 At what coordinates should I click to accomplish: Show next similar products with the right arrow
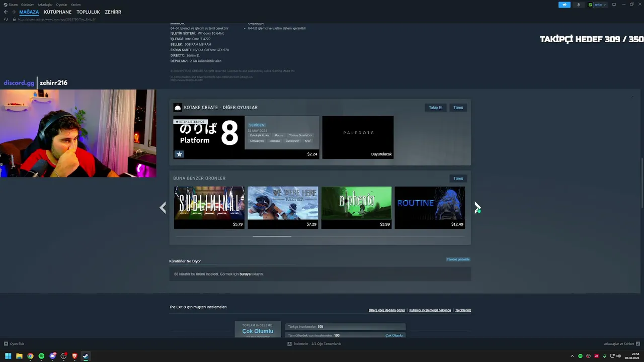point(477,208)
